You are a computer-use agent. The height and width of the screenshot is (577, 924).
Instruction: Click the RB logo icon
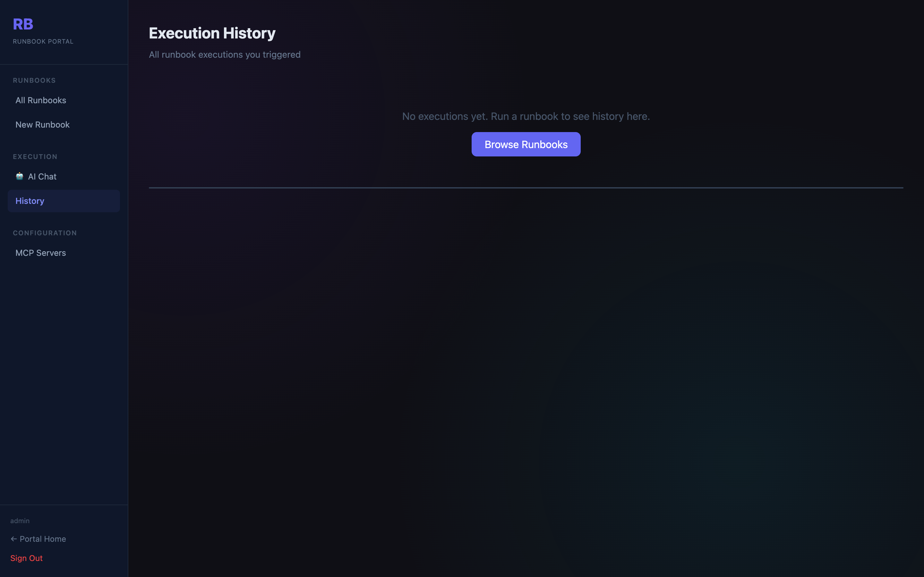click(23, 24)
